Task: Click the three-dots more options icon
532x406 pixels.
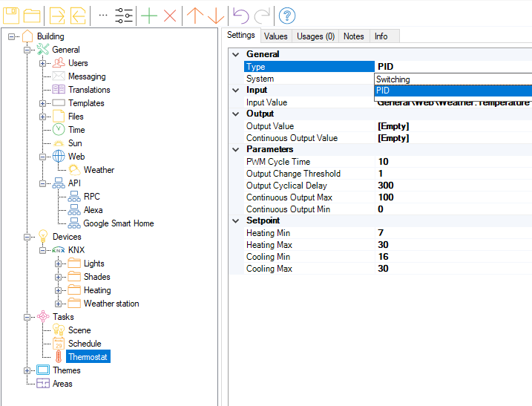Action: [103, 16]
